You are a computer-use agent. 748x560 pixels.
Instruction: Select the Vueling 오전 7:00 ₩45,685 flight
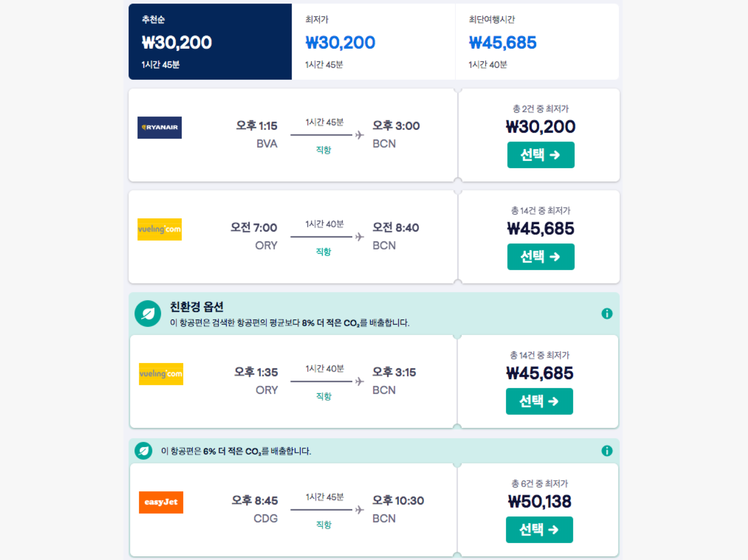[x=541, y=257]
